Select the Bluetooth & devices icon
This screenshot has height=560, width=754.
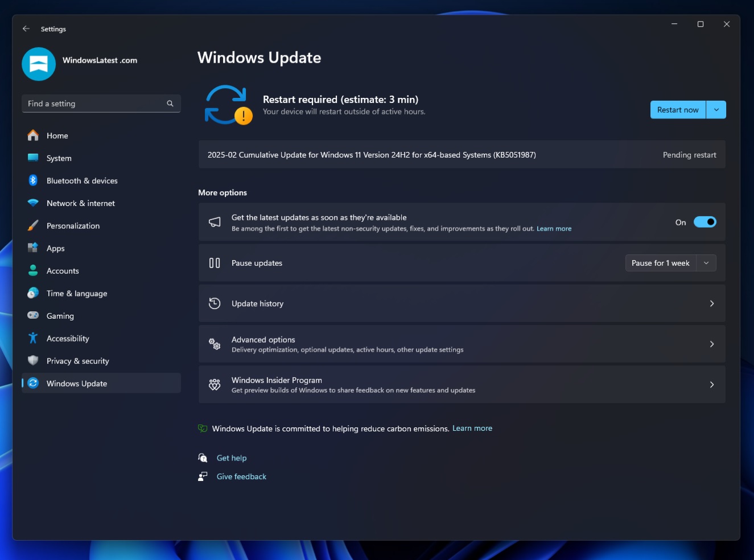pyautogui.click(x=33, y=180)
